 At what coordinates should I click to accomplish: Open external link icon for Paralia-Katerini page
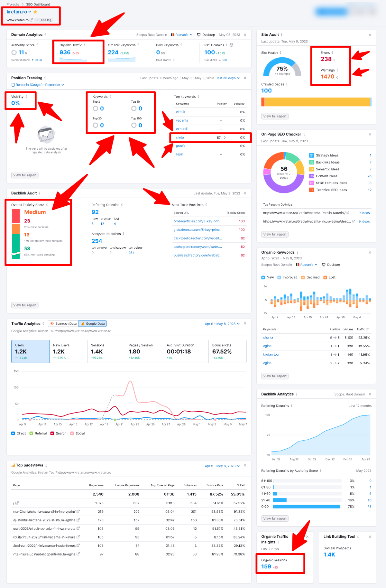click(348, 213)
